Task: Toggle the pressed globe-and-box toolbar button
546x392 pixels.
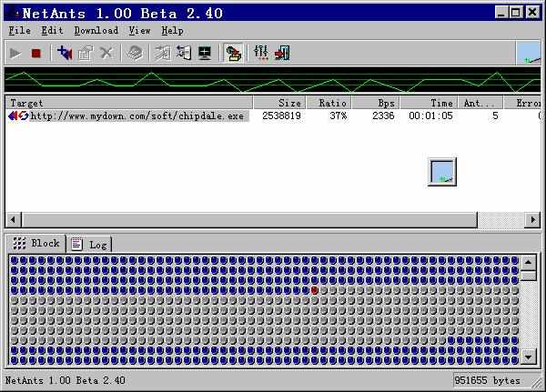Action: pyautogui.click(x=233, y=53)
